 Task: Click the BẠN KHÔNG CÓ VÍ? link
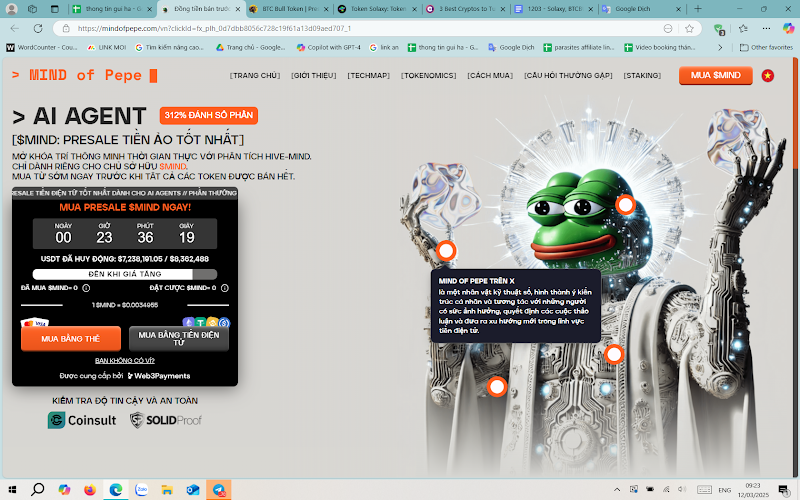click(124, 361)
